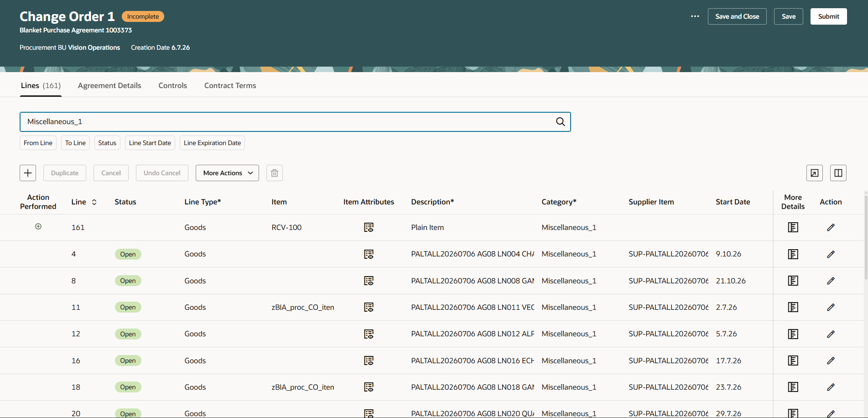
Task: Click the 9.10.26 start date cell
Action: click(x=728, y=254)
